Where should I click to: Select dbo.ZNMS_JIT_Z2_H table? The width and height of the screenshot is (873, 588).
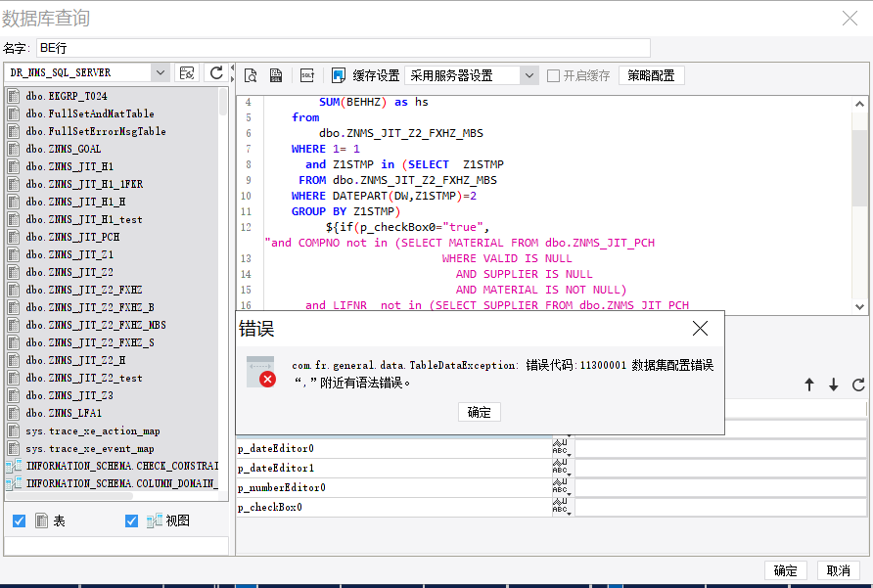75,360
